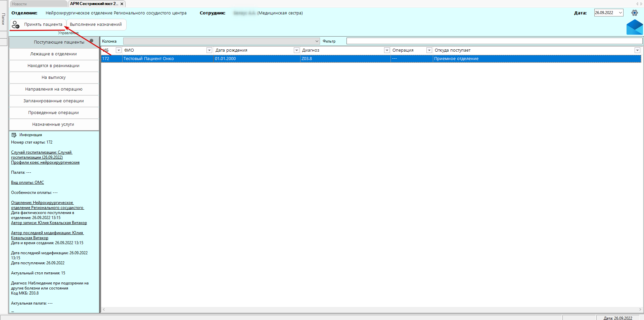Click the Принять пациента toolbar button

pyautogui.click(x=38, y=24)
